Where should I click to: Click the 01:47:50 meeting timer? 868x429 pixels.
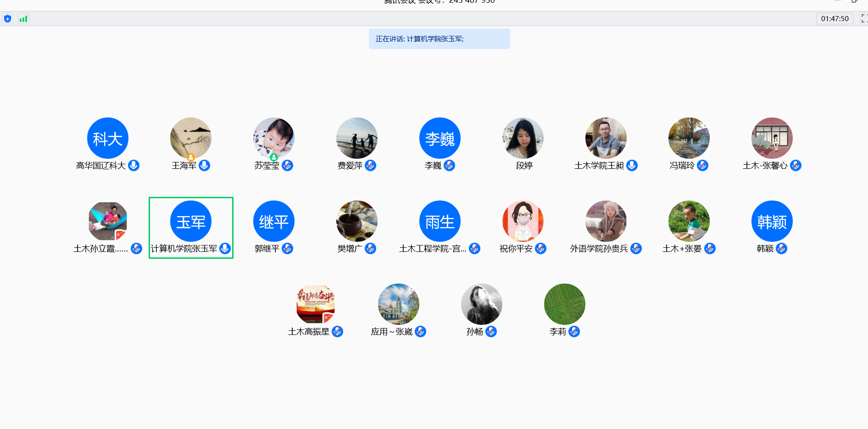(835, 19)
